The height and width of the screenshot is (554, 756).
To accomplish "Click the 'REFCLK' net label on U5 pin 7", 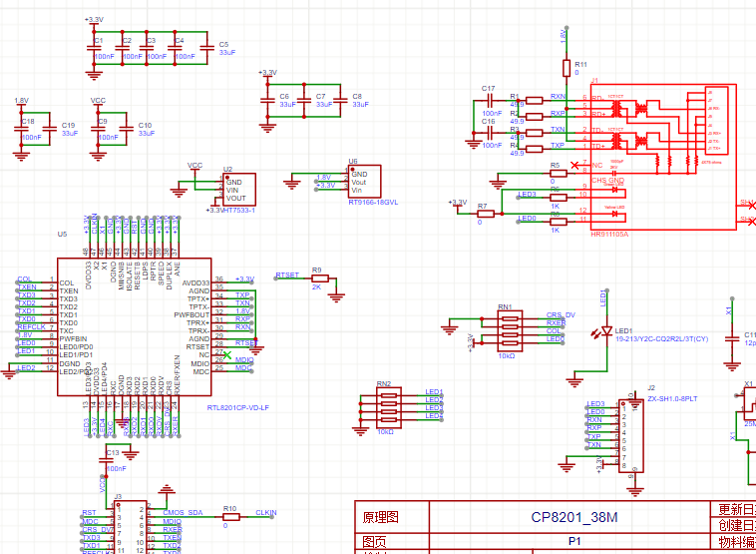I will click(31, 327).
